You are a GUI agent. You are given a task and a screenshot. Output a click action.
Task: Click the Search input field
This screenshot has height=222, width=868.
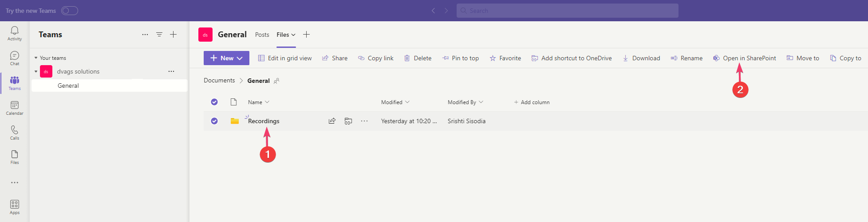[567, 11]
